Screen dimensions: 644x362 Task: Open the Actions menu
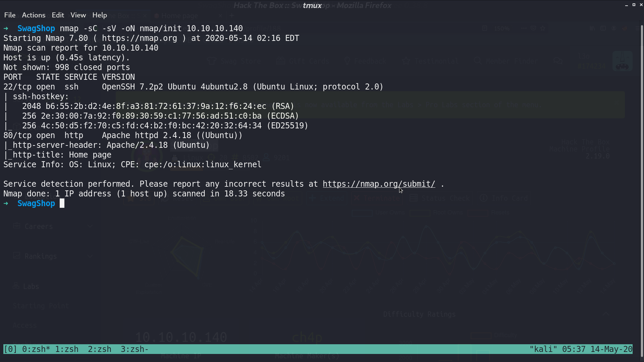(x=34, y=15)
